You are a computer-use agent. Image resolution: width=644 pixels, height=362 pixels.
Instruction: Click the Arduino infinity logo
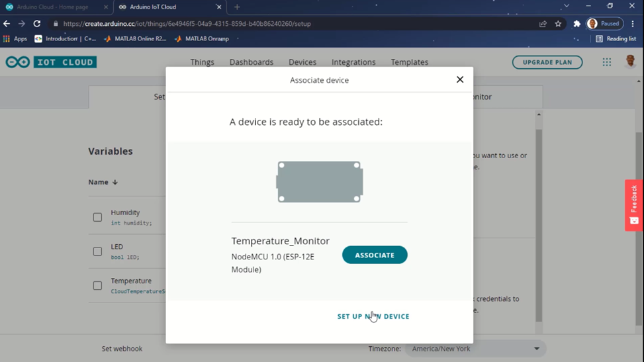point(18,62)
